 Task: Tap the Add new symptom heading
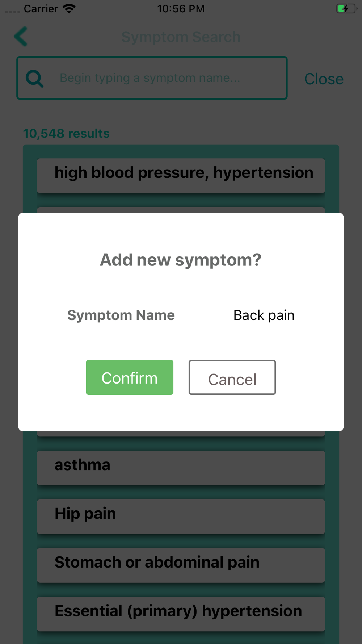tap(181, 260)
